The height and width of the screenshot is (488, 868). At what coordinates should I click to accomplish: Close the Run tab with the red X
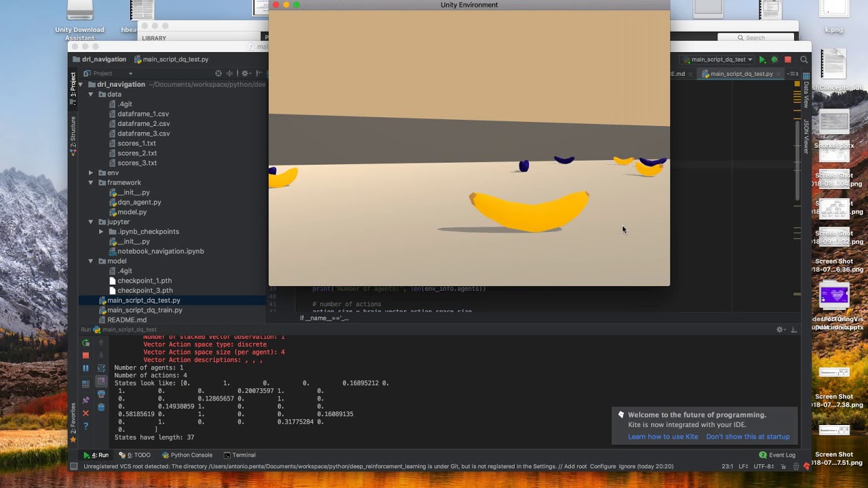[85, 413]
